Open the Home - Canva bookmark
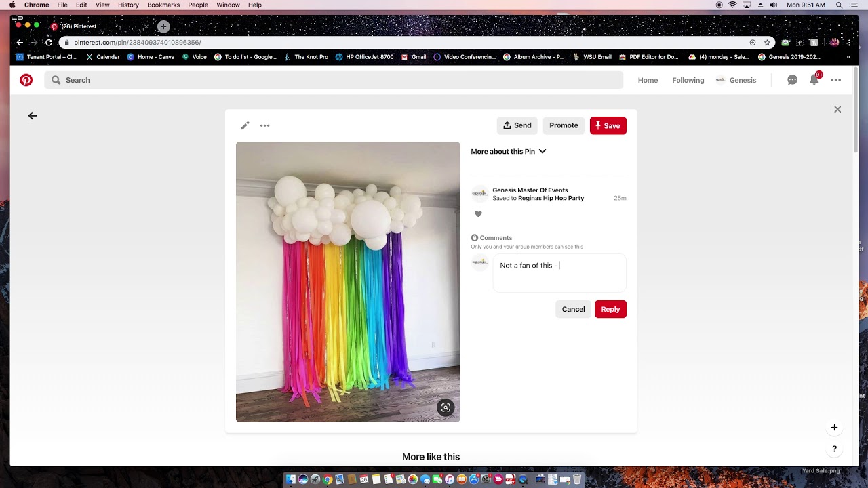Screen dimensions: 868x488 pos(151,57)
